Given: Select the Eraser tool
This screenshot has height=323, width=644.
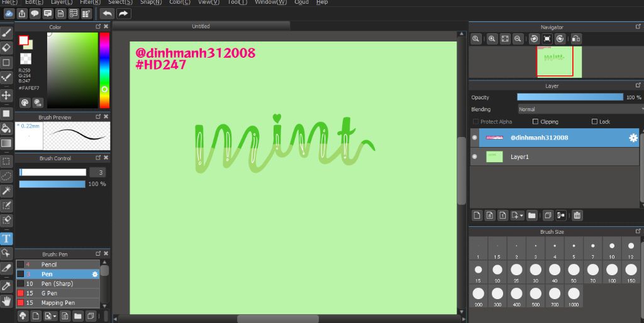Looking at the screenshot, I should coord(6,48).
